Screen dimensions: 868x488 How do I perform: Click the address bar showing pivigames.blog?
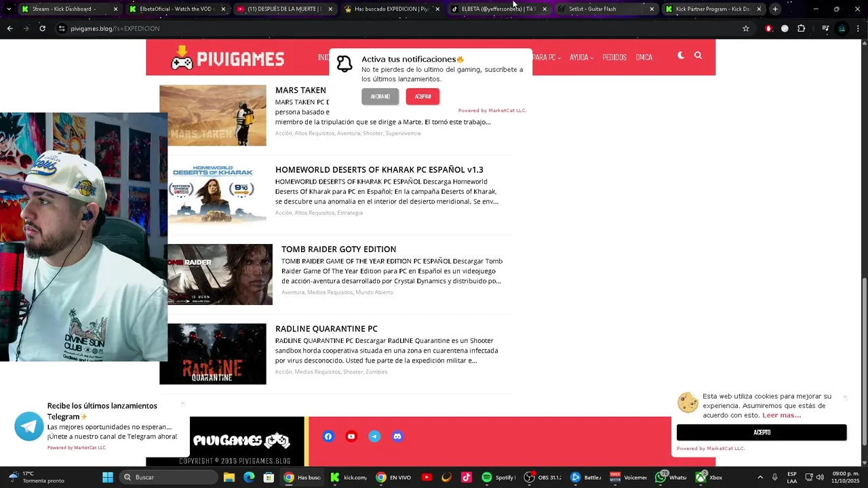400,28
